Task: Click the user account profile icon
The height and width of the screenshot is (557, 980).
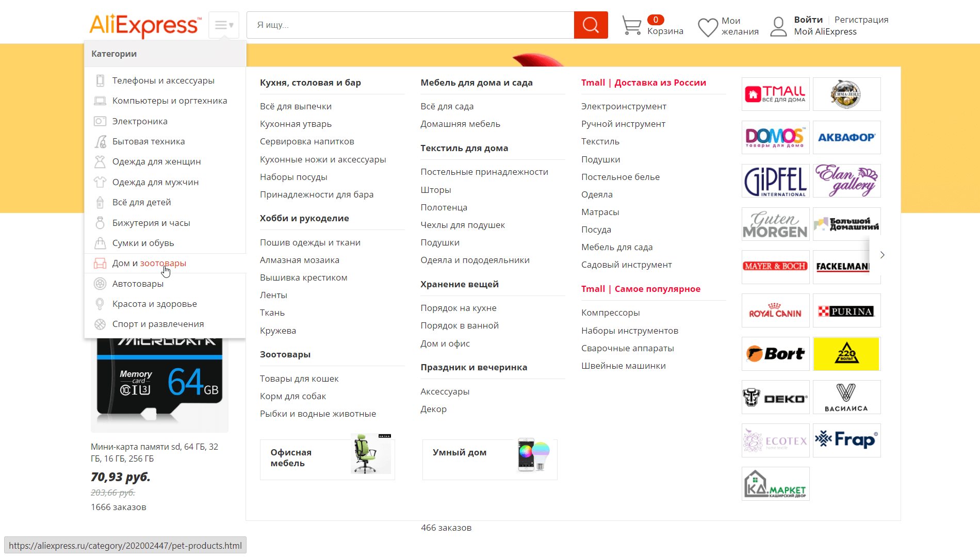Action: click(778, 26)
